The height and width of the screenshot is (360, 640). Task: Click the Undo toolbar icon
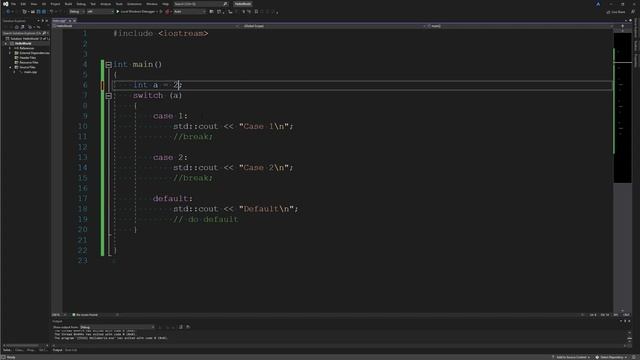(51, 12)
